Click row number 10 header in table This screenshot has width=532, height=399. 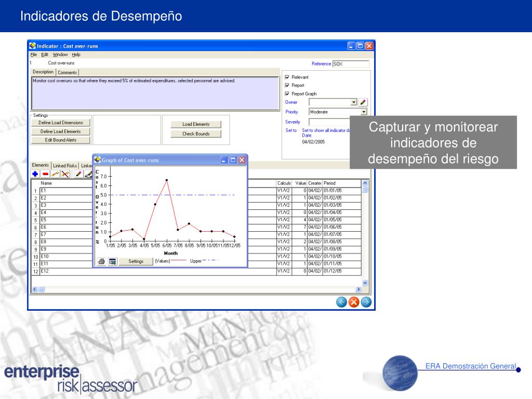(x=35, y=257)
